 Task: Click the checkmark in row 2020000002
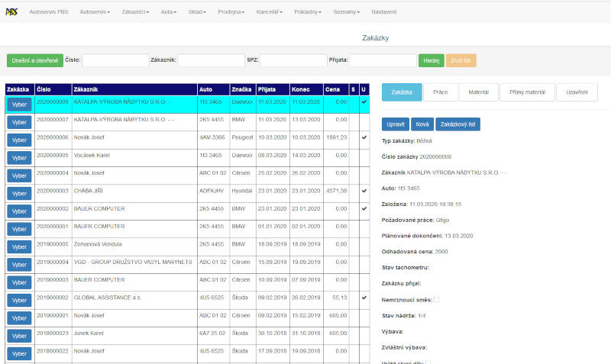[364, 208]
